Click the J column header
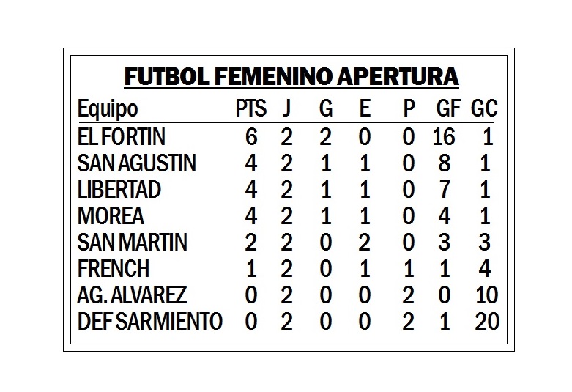Image resolution: width=572 pixels, height=392 pixels. click(x=286, y=109)
